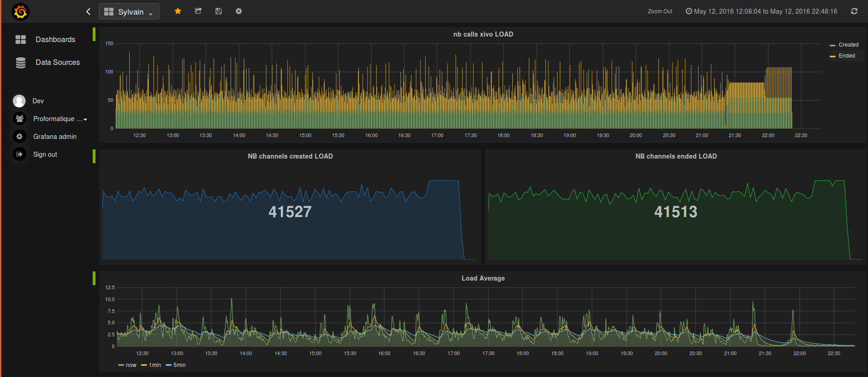Collapse the side menu with back chevron
This screenshot has height=377, width=868.
coord(88,11)
